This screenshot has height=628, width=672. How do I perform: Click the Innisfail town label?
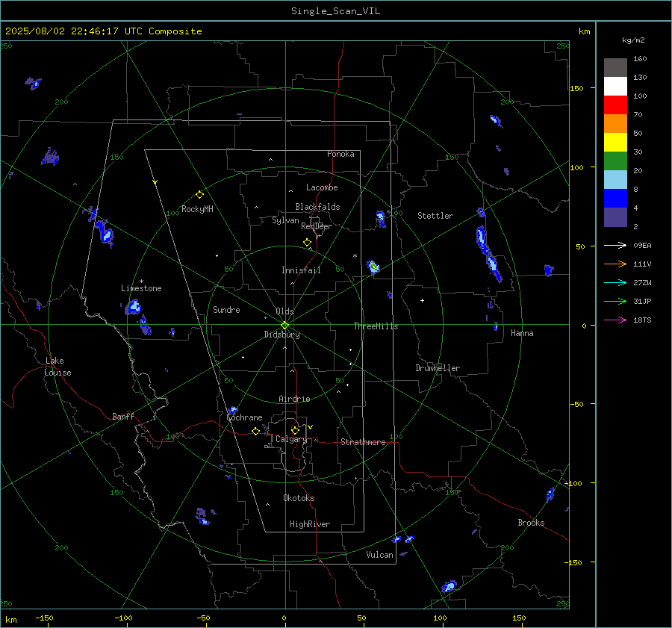[301, 270]
